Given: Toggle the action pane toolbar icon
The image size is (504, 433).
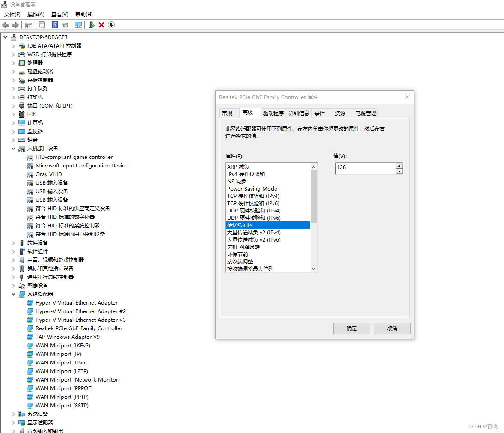Looking at the screenshot, I should [x=65, y=25].
